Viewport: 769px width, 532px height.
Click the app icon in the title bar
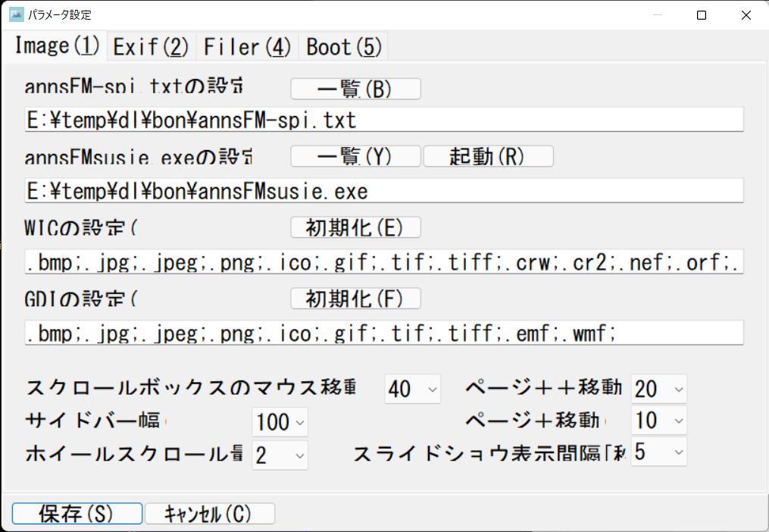(16, 14)
